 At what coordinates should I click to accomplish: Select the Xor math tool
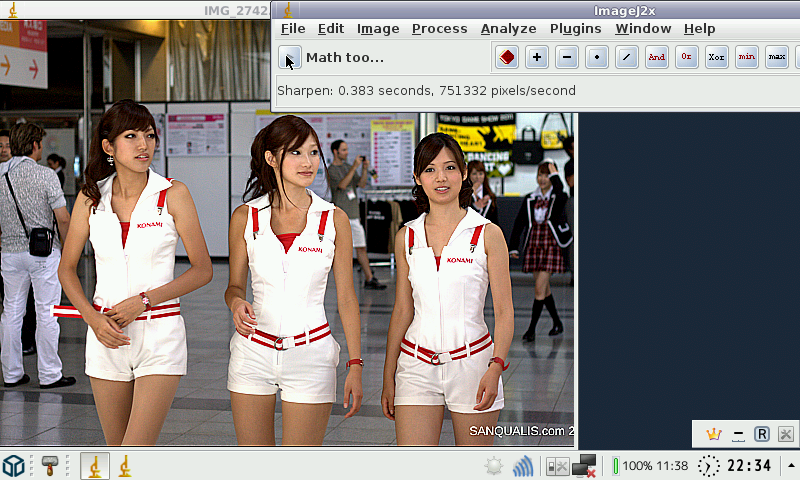click(x=717, y=57)
